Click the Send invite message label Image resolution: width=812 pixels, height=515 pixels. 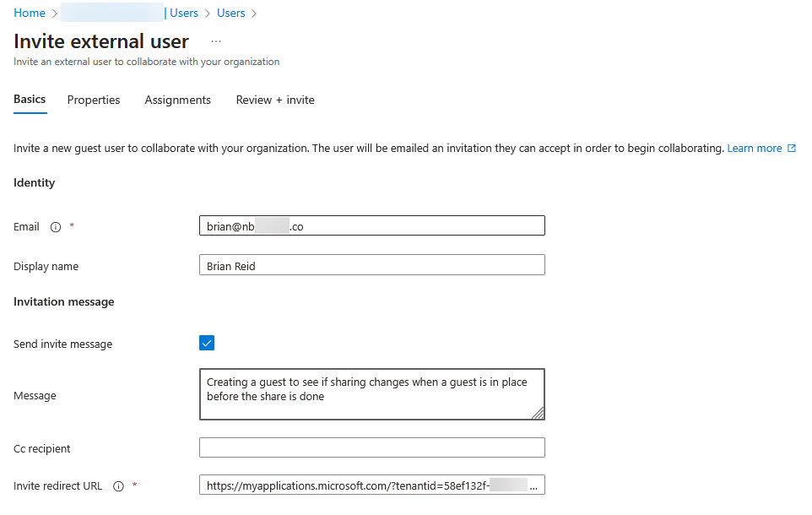click(x=62, y=344)
